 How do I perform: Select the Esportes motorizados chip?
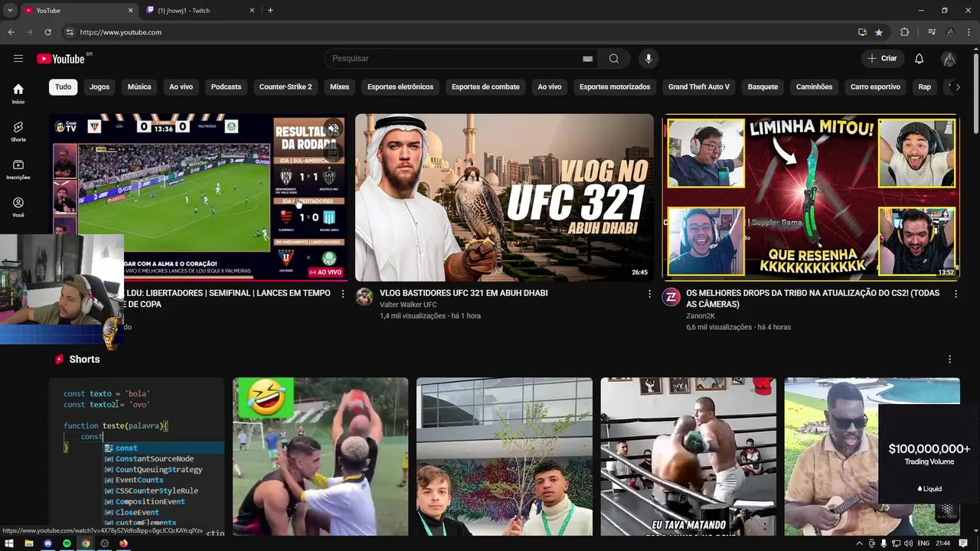(615, 87)
